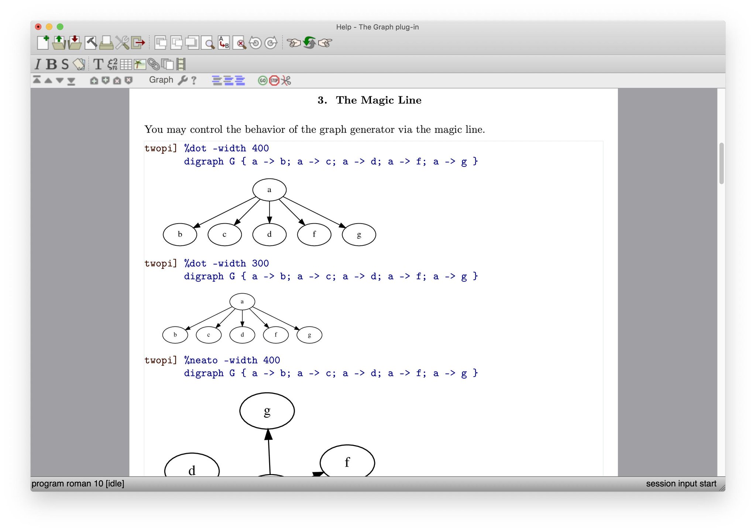Insert a mathematical formula
The width and height of the screenshot is (756, 532).
(x=113, y=64)
